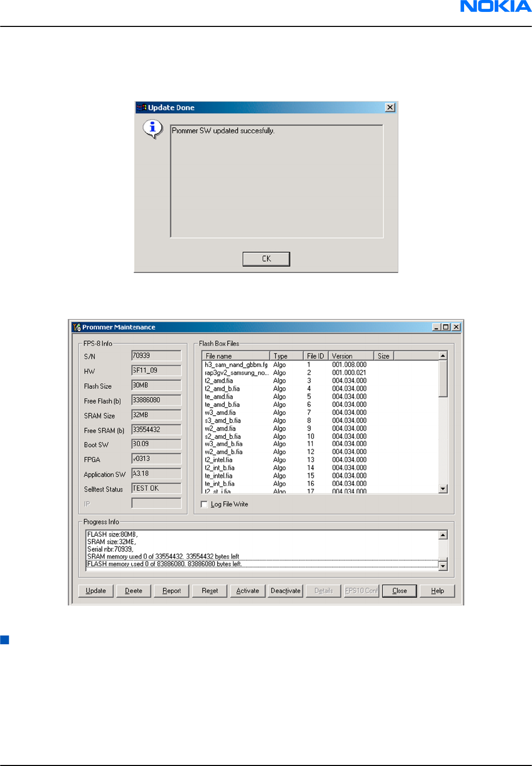Image resolution: width=532 pixels, height=766 pixels.
Task: Sort by File name column header
Action: [236, 356]
